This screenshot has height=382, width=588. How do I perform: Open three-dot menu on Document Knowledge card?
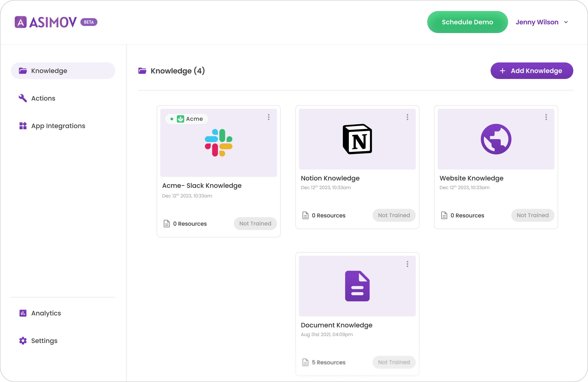407,264
